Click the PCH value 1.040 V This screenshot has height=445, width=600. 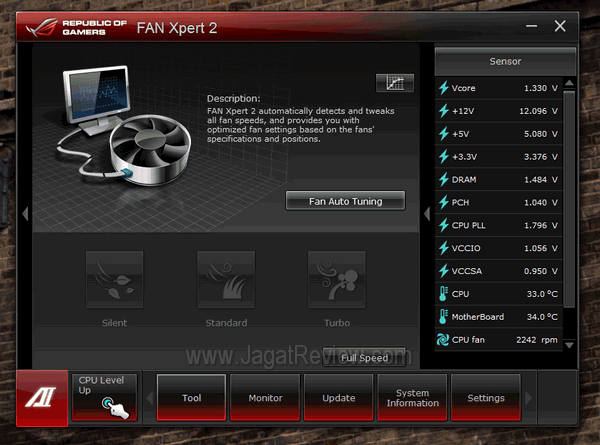(541, 202)
